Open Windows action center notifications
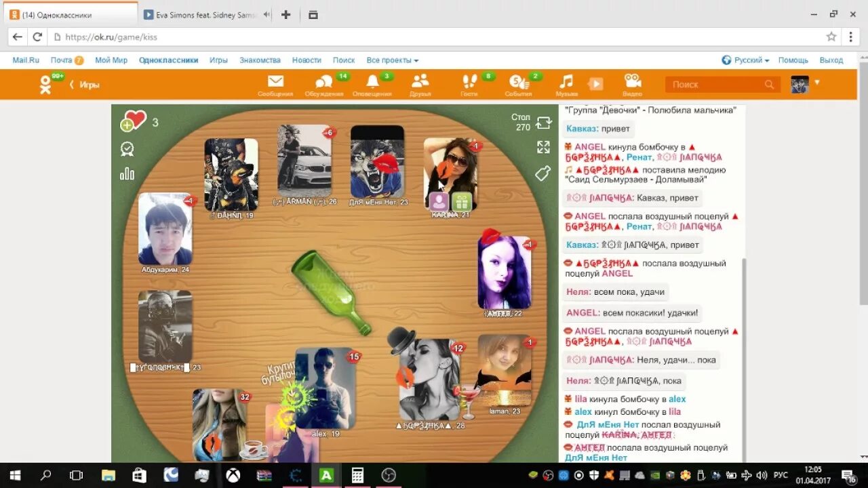868x488 pixels. tap(848, 475)
